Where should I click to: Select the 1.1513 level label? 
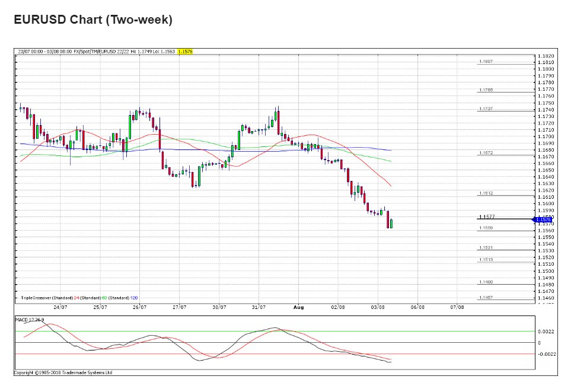486,260
